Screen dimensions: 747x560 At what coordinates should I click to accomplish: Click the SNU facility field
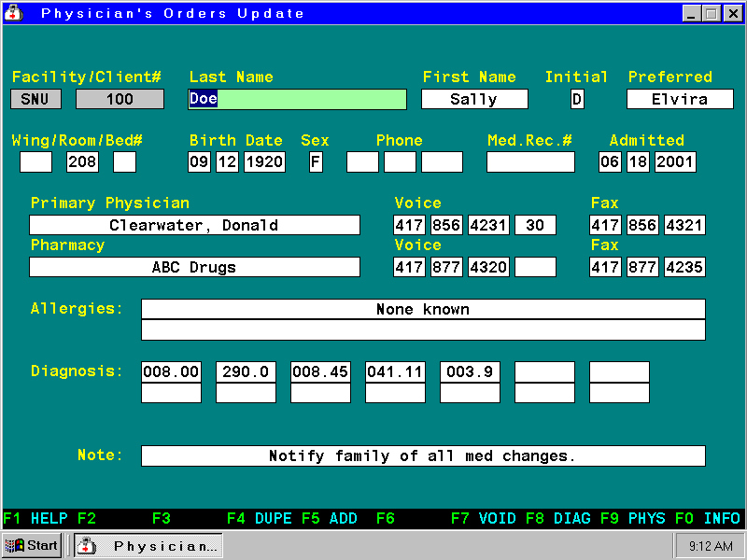pos(35,99)
